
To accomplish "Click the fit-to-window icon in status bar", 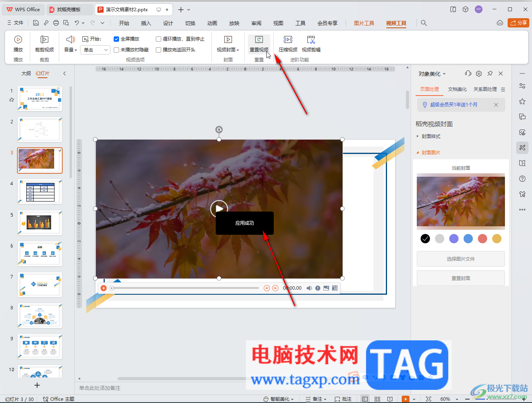I will (x=428, y=399).
